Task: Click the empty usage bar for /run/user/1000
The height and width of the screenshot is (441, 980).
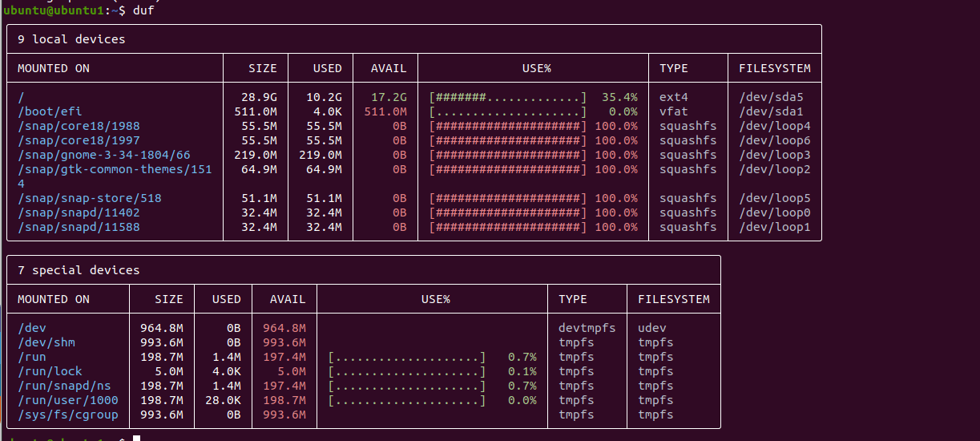Action: (x=407, y=400)
